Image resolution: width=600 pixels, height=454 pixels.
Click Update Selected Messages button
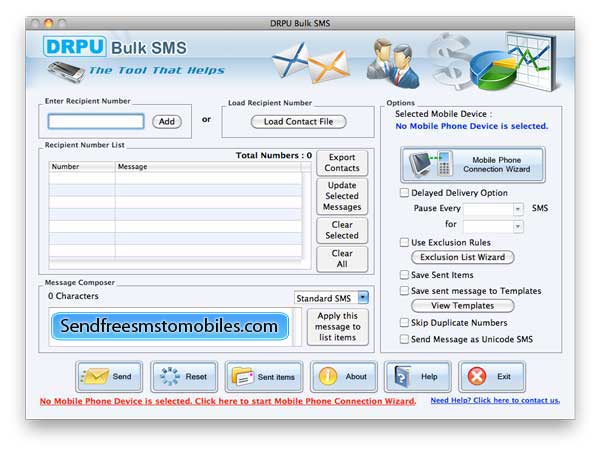(342, 196)
